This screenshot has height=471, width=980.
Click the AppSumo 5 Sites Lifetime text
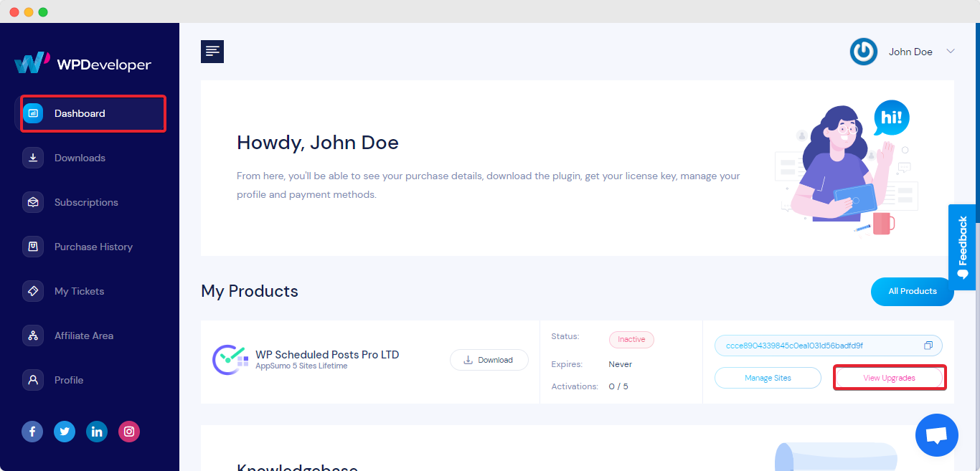coord(301,366)
